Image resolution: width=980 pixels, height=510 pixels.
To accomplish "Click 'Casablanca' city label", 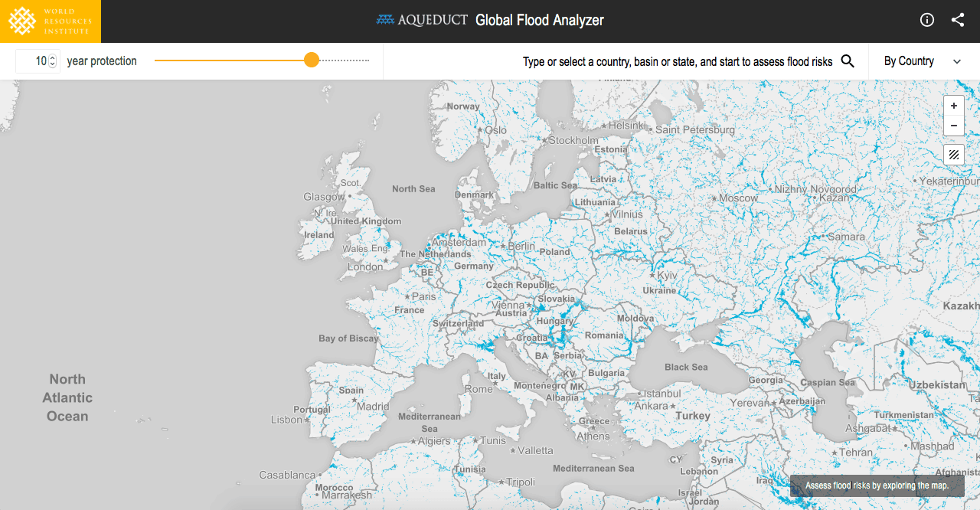I will (x=287, y=476).
